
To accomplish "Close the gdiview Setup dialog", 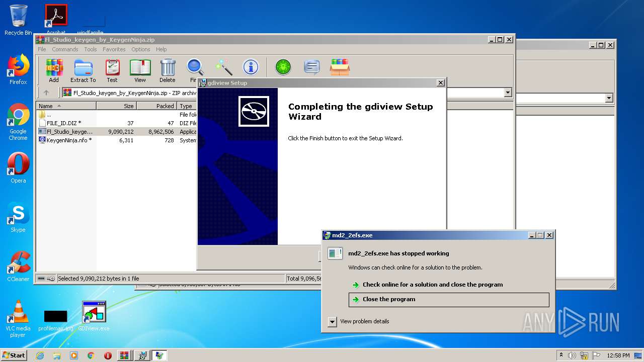I will pyautogui.click(x=441, y=83).
